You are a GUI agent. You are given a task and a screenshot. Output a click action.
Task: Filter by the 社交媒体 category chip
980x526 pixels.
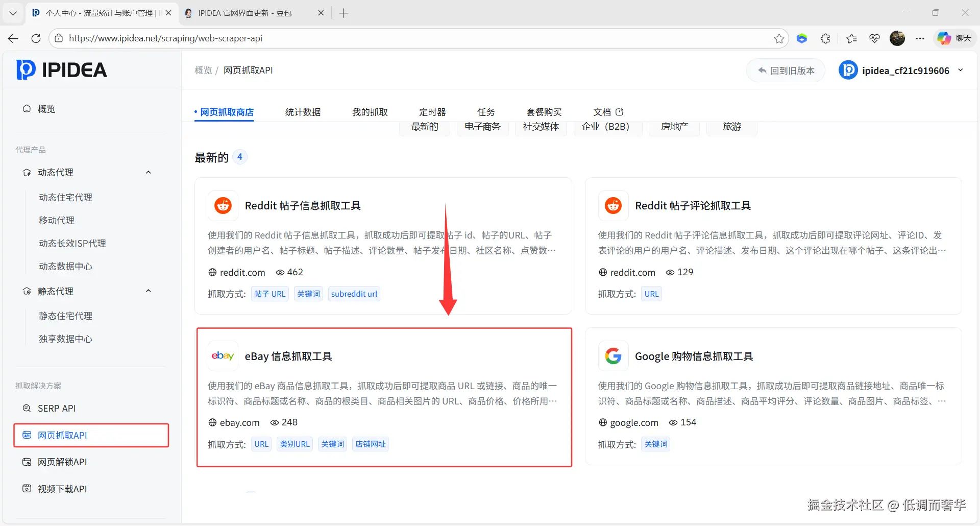pyautogui.click(x=541, y=127)
